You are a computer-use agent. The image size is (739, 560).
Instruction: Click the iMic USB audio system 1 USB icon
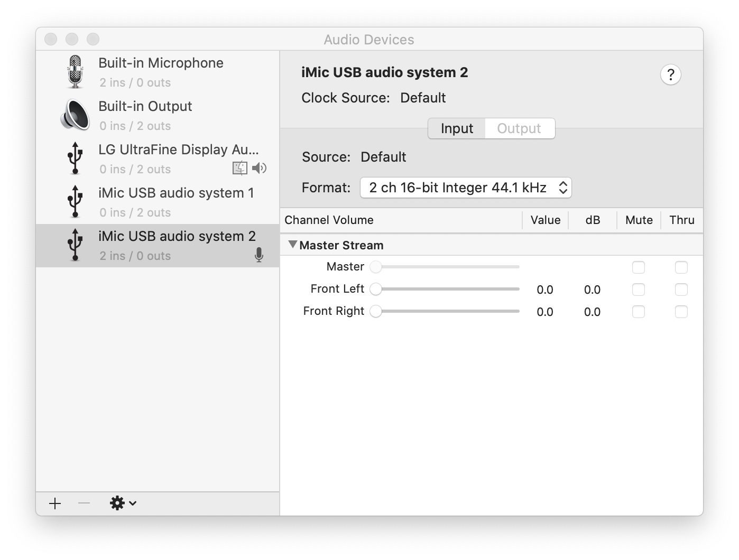75,201
